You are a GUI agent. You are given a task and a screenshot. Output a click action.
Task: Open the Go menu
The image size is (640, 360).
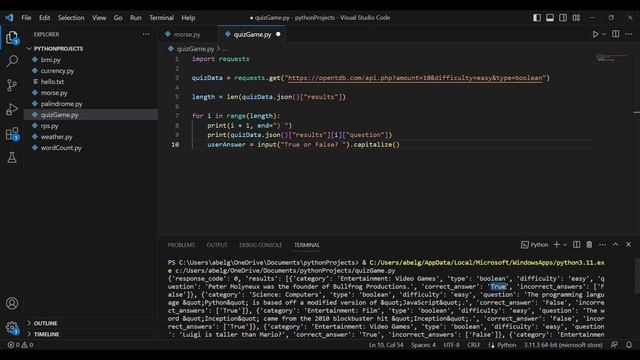coord(118,18)
